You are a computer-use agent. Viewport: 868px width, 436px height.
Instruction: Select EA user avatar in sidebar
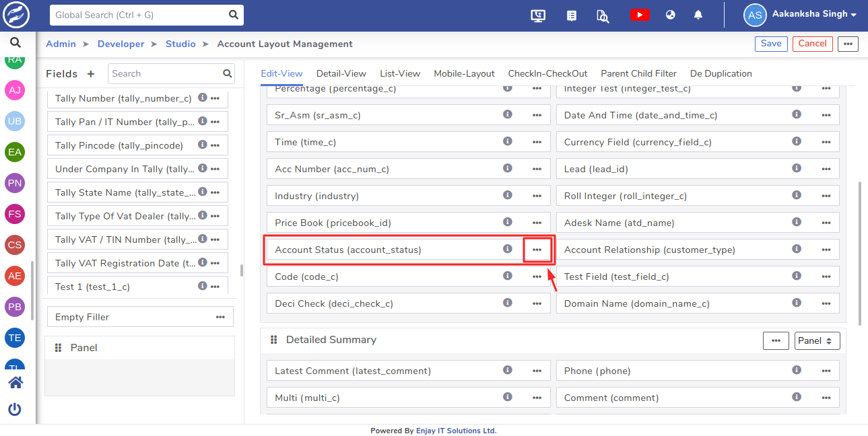pyautogui.click(x=15, y=152)
